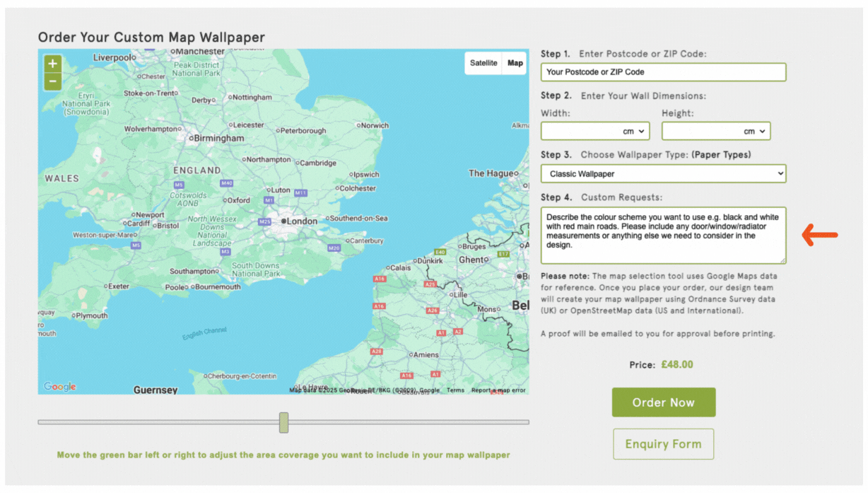This screenshot has height=493, width=868.
Task: Click the M40 motorway badge
Action: tap(226, 183)
